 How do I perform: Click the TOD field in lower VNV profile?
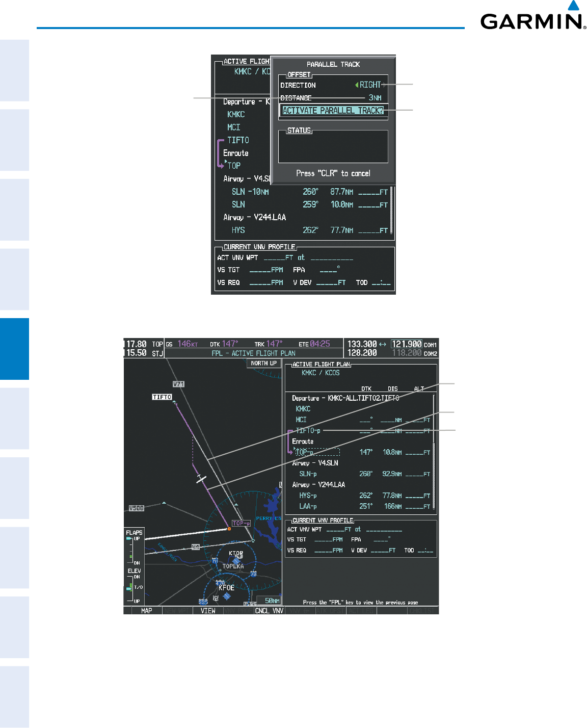(x=419, y=550)
